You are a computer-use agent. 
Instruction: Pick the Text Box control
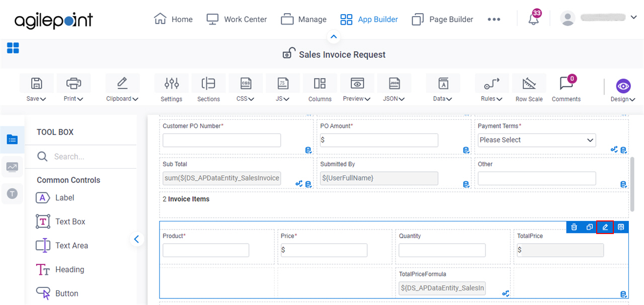coord(61,221)
